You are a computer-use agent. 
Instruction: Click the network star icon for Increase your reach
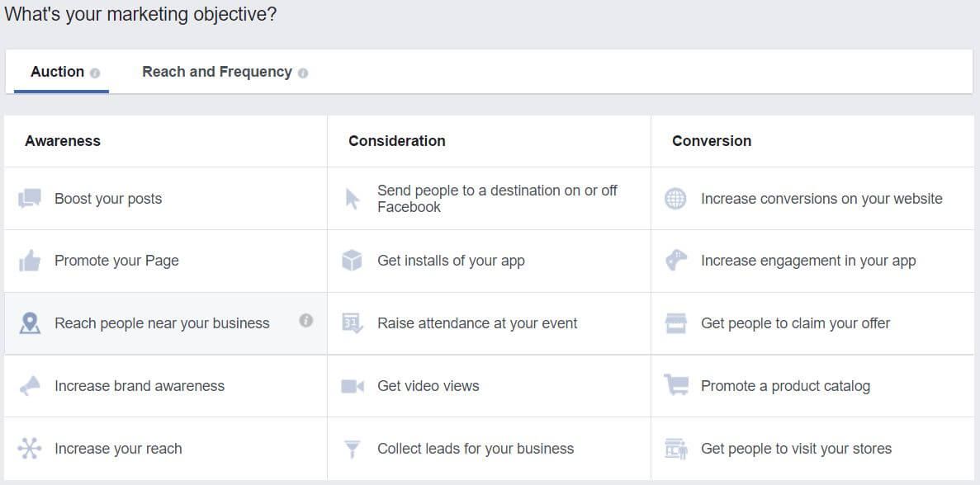[30, 448]
